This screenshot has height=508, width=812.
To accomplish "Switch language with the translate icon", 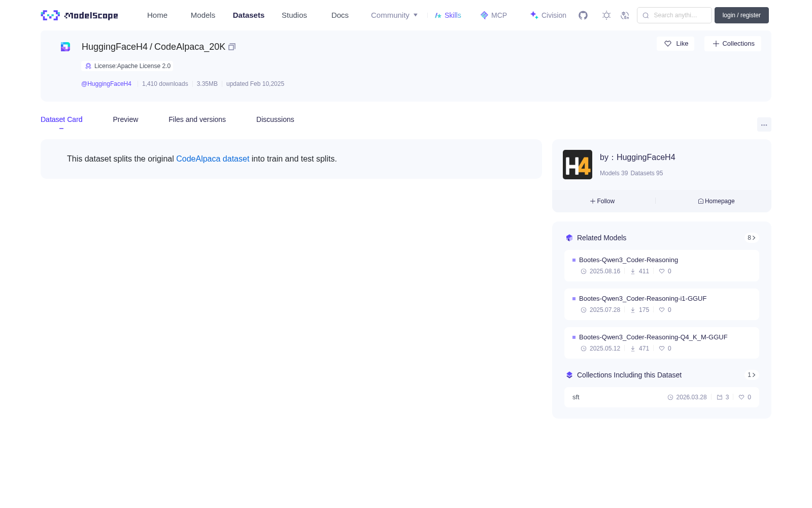I will pyautogui.click(x=625, y=15).
